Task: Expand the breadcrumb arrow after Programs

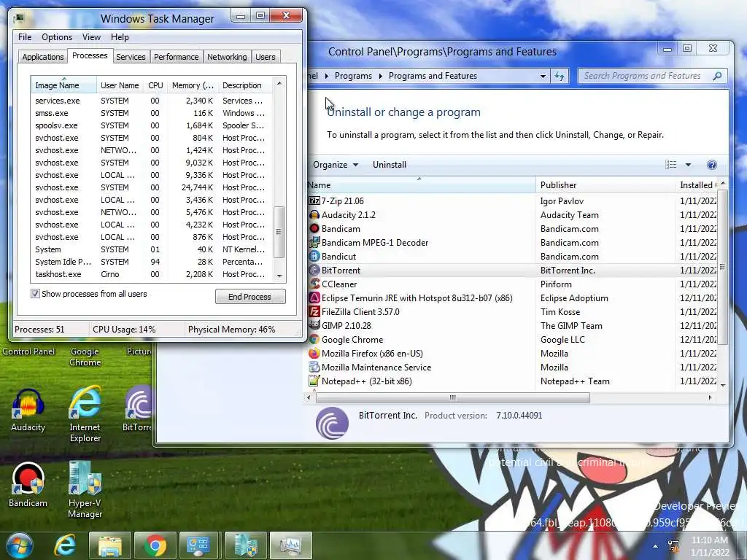Action: (x=380, y=76)
